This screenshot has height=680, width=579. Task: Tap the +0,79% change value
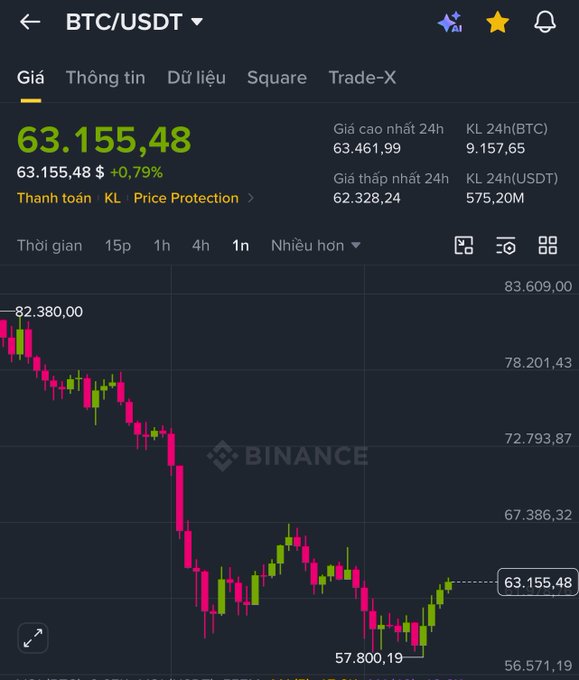(137, 173)
